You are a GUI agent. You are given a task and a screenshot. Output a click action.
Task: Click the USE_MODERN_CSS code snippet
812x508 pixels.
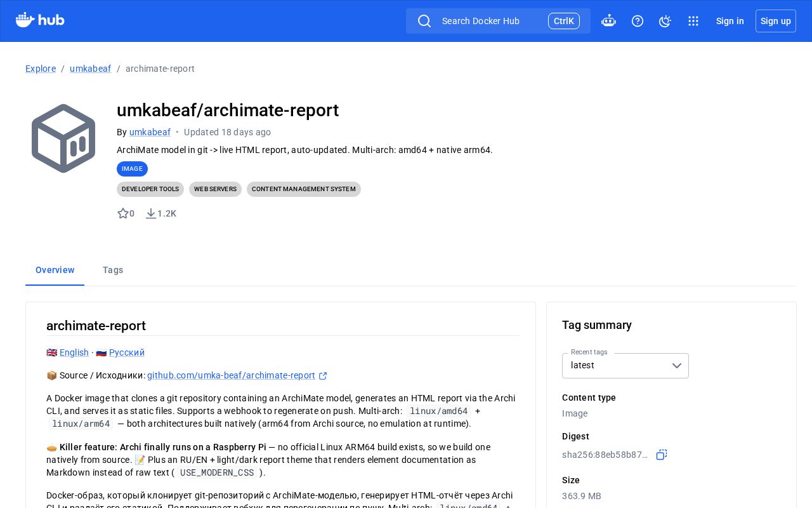[217, 472]
